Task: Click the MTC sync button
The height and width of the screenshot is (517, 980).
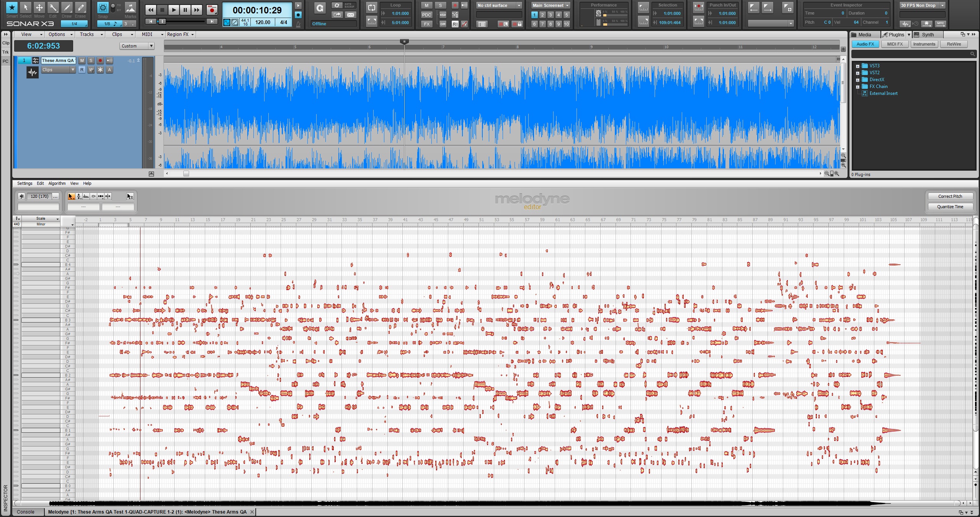Action: (x=941, y=24)
